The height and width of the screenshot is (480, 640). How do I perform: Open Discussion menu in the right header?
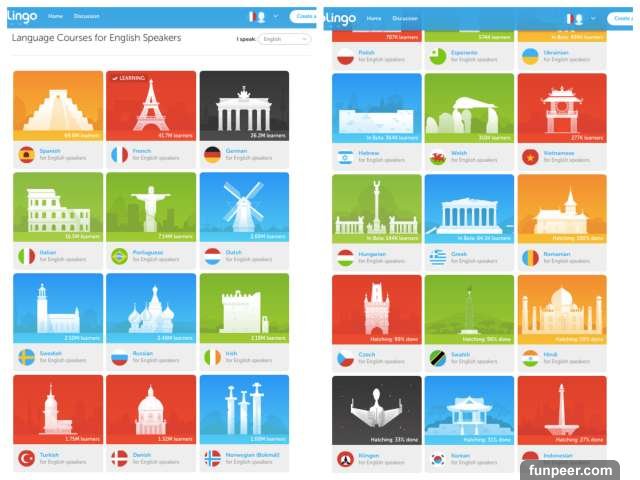(405, 18)
